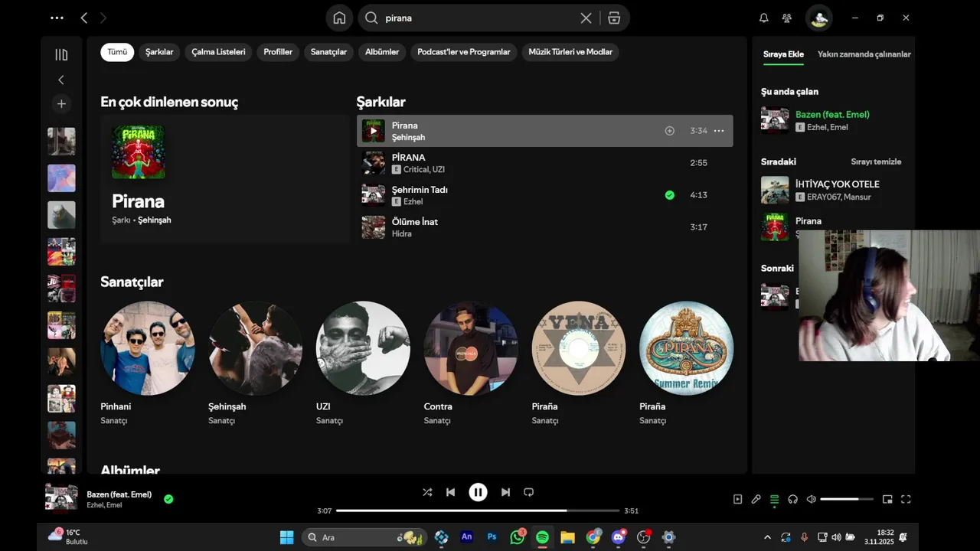Collapse the sidebar with the chevron arrow
Screen dimensions: 980x551
point(61,80)
